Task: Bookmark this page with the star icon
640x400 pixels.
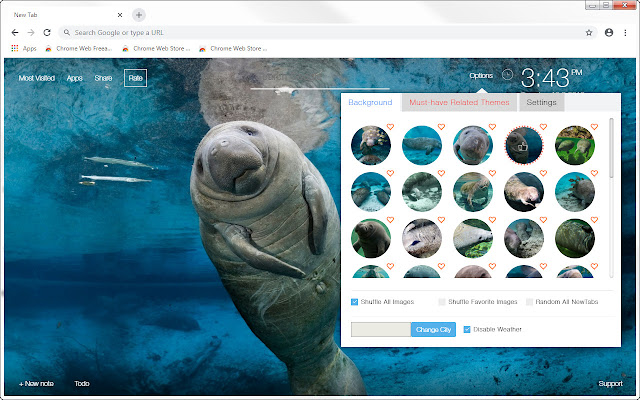Action: (x=589, y=33)
